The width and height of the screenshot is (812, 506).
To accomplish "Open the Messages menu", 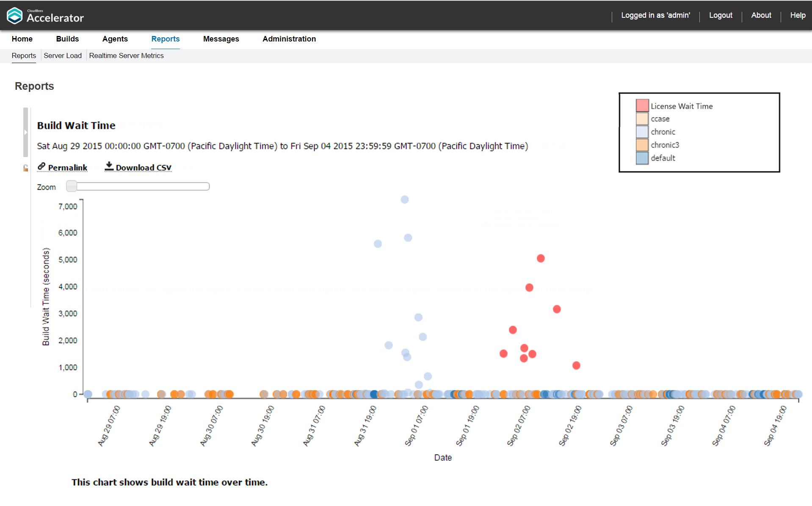I will coord(221,39).
